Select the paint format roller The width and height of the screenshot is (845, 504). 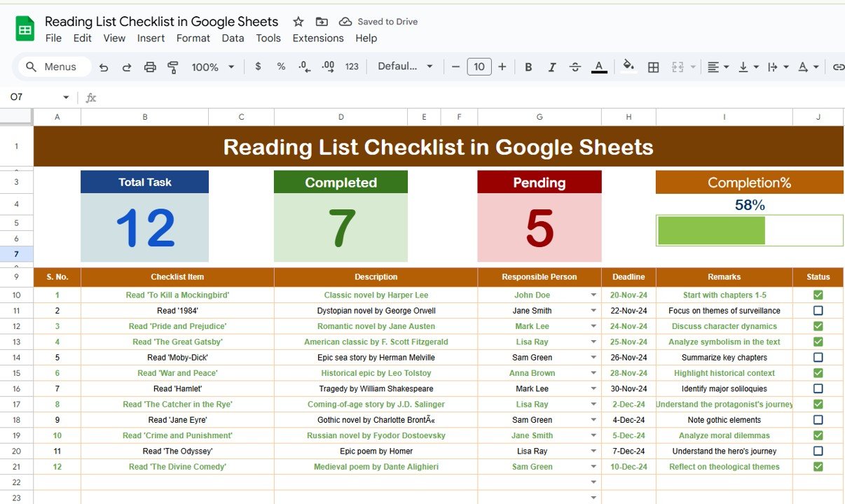(x=173, y=67)
